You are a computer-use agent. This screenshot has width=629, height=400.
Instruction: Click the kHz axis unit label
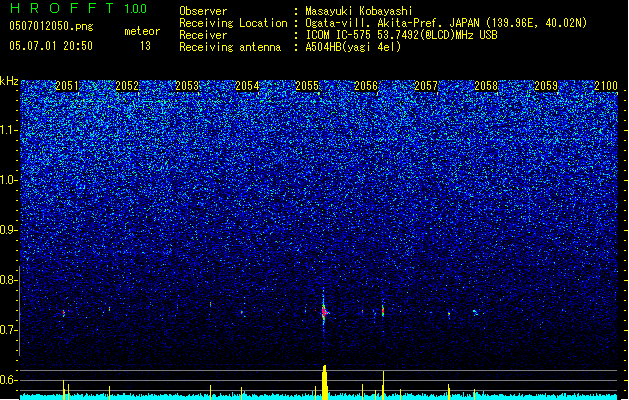point(9,81)
